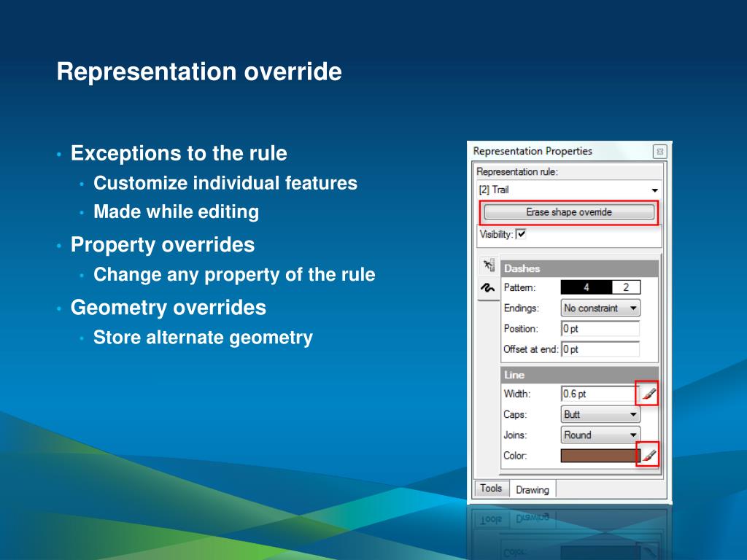Click the "Customize individual features" text
The image size is (747, 560).
point(225,183)
